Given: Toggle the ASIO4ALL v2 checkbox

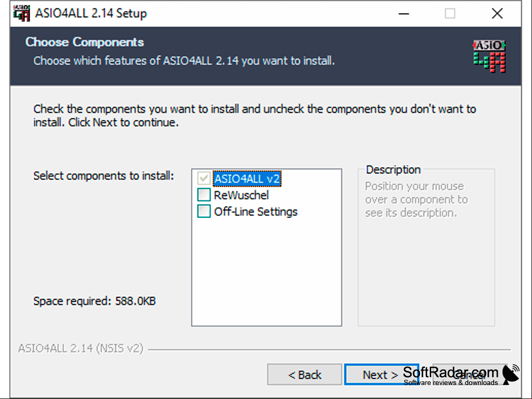Looking at the screenshot, I should pyautogui.click(x=204, y=178).
